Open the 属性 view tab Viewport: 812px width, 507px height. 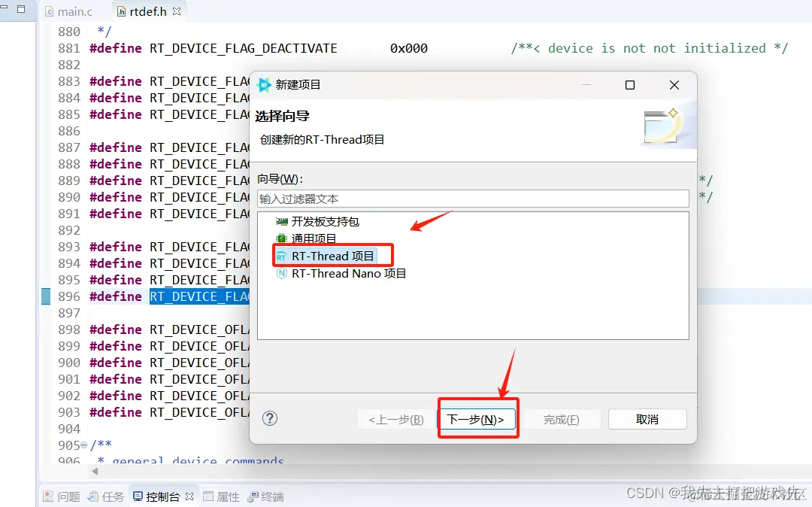tap(221, 496)
